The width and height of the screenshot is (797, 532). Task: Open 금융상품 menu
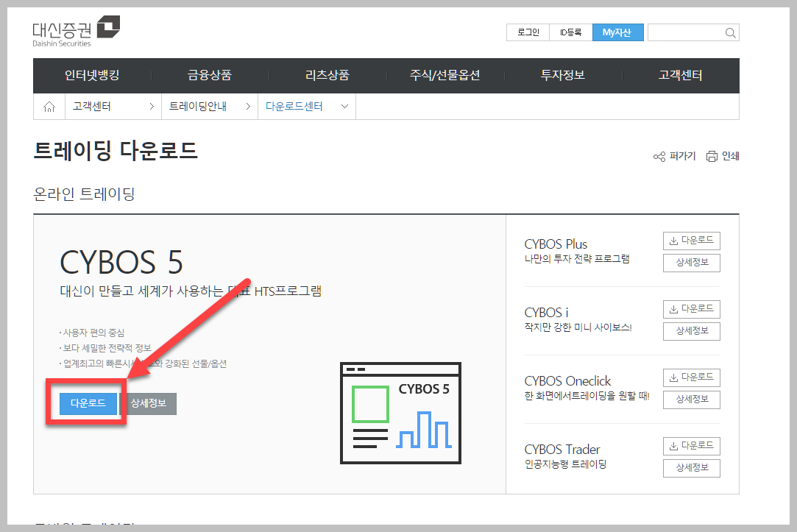[x=210, y=75]
